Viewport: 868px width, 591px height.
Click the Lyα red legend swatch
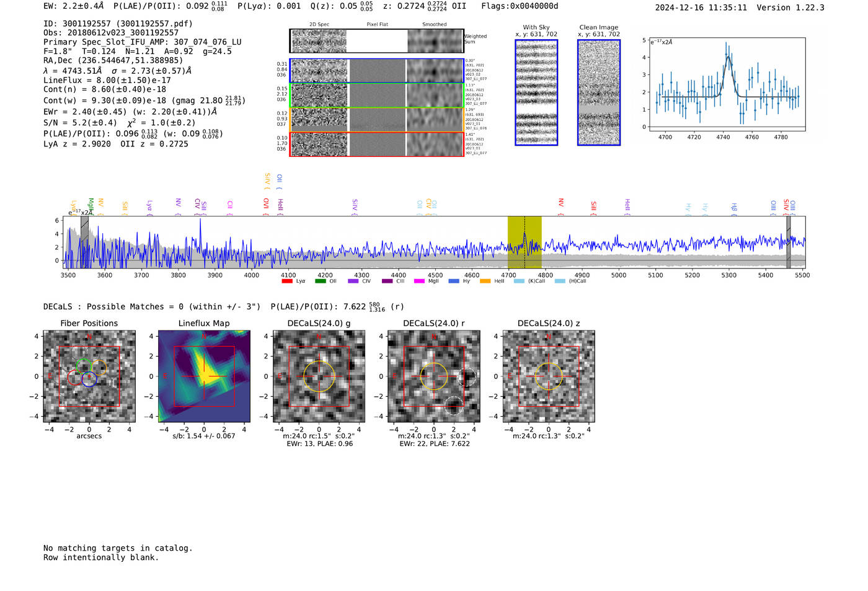(287, 282)
